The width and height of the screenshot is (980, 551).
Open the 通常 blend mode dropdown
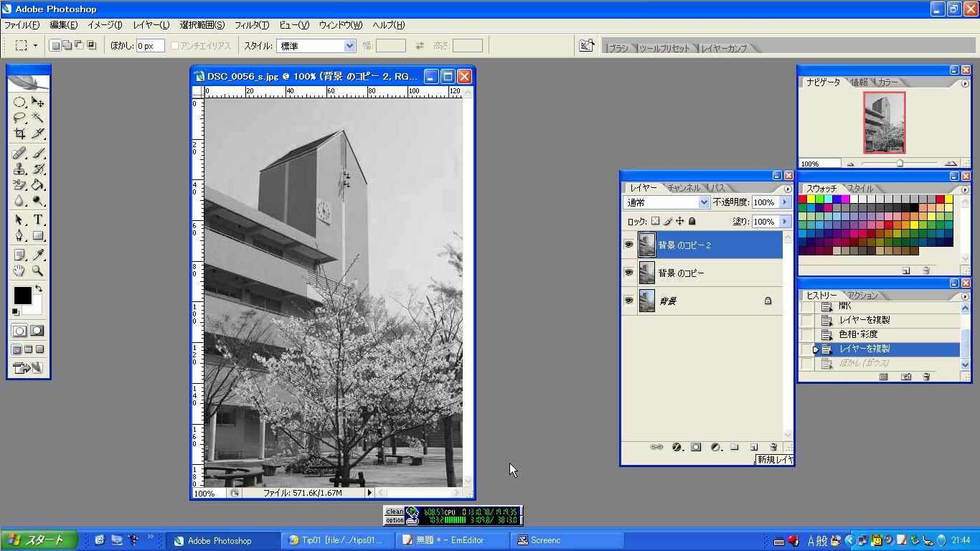tap(704, 203)
